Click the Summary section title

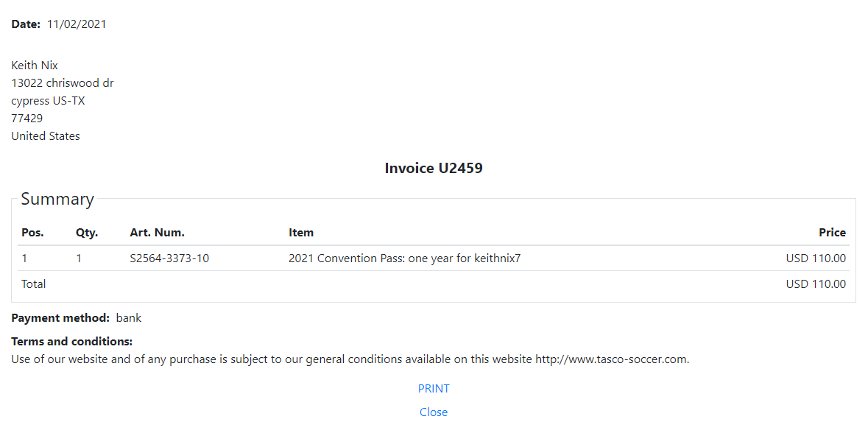(57, 199)
